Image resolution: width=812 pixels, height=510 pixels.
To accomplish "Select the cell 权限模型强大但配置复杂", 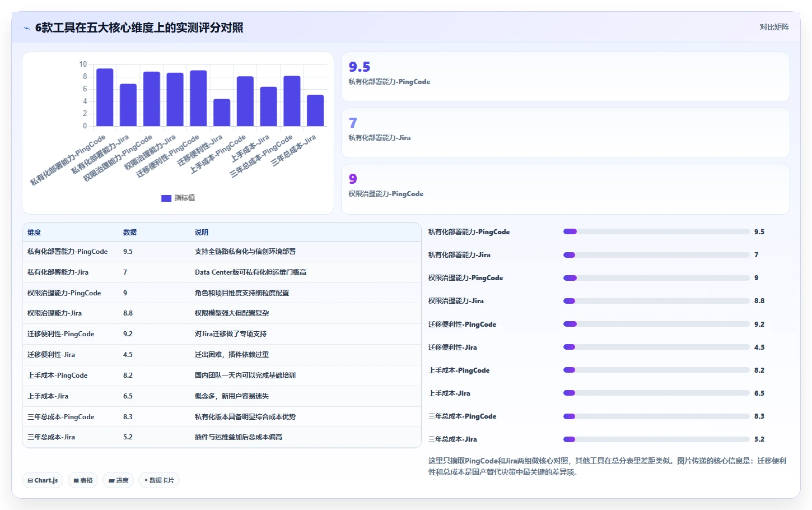I will (x=232, y=313).
